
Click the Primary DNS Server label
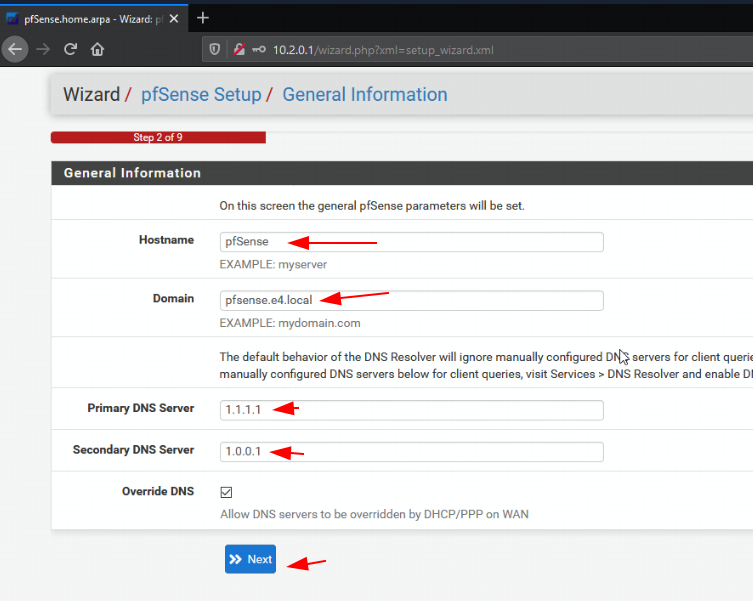point(140,408)
